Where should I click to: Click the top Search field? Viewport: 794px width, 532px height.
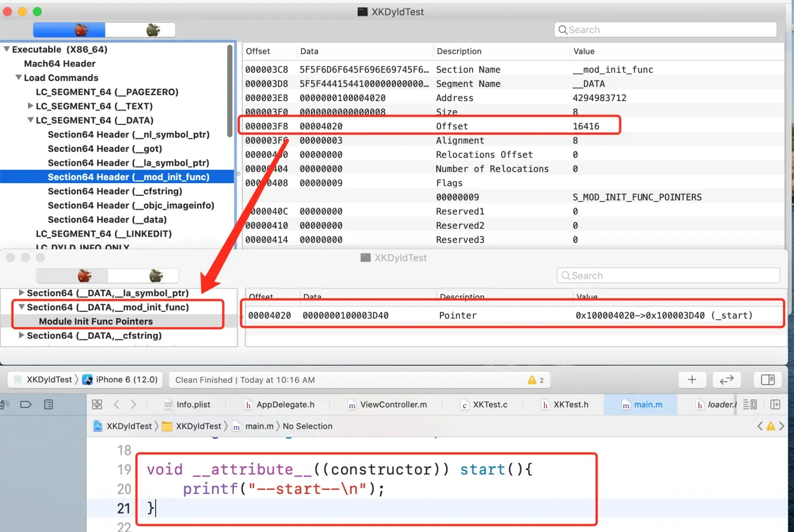click(665, 30)
